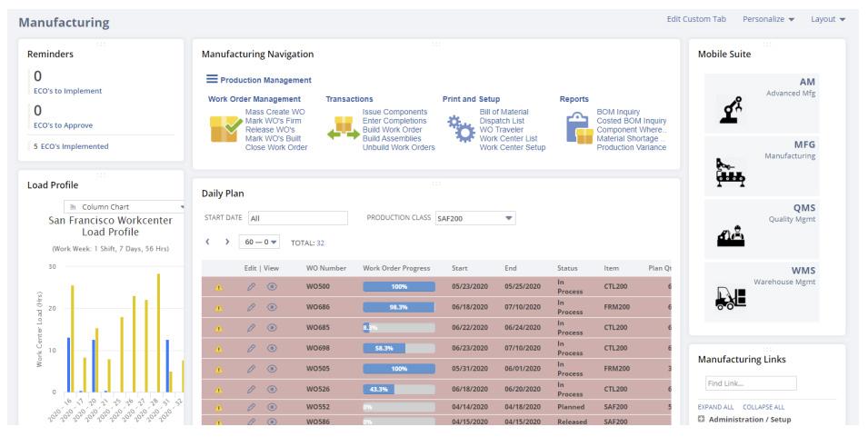This screenshot has width=868, height=437.
Task: Click Collapse All in Manufacturing Links
Action: click(x=763, y=407)
